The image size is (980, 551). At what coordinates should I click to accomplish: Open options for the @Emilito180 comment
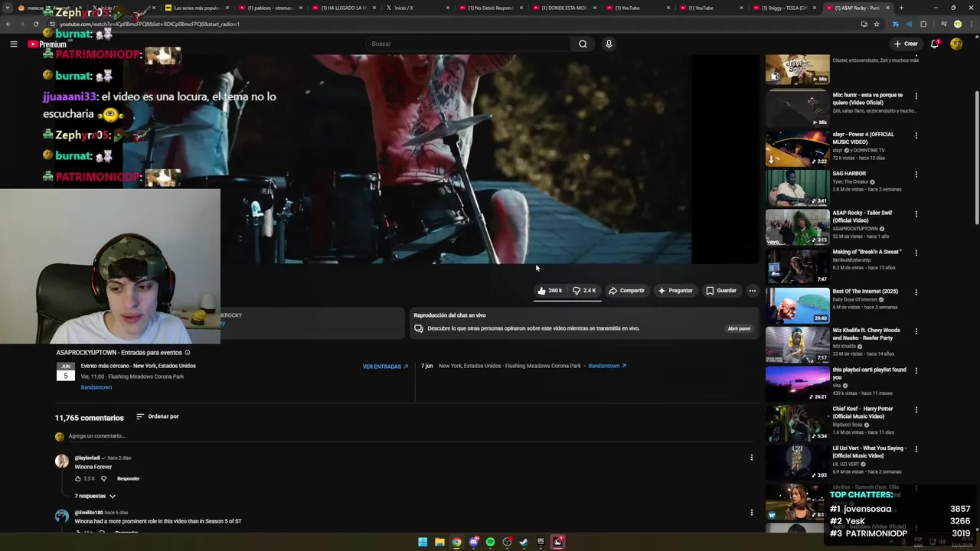point(752,513)
